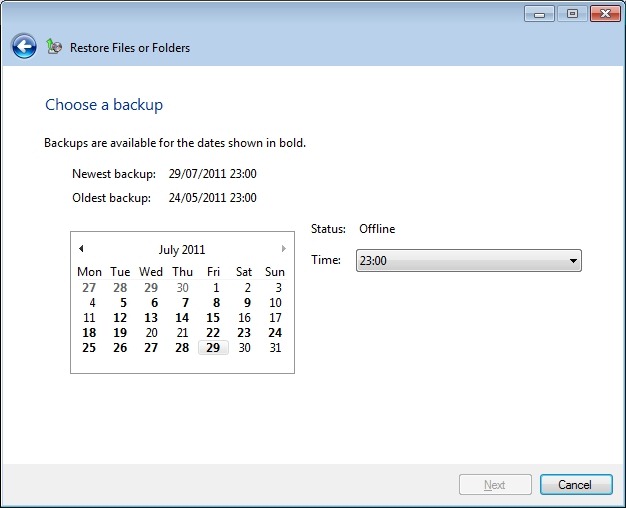
Task: Maximize the restore wizard window
Action: pos(572,14)
